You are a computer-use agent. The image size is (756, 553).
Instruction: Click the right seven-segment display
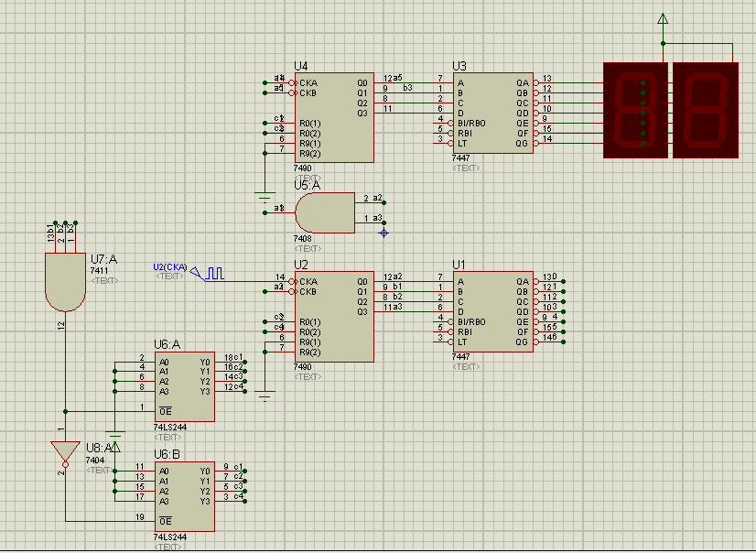coord(706,110)
